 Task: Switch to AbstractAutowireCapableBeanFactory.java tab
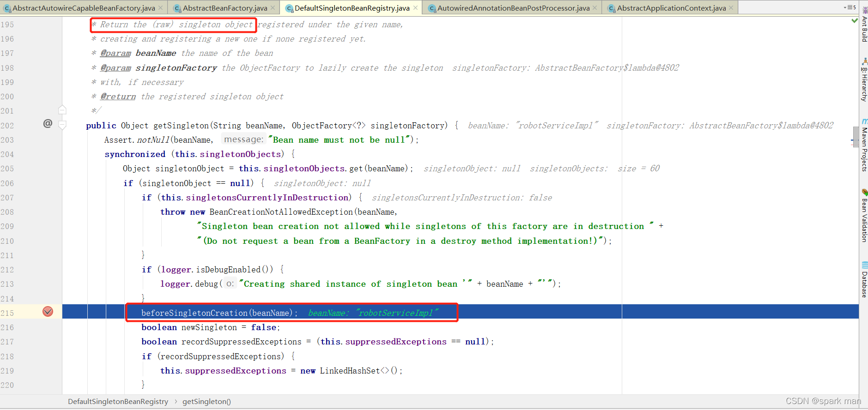point(83,8)
